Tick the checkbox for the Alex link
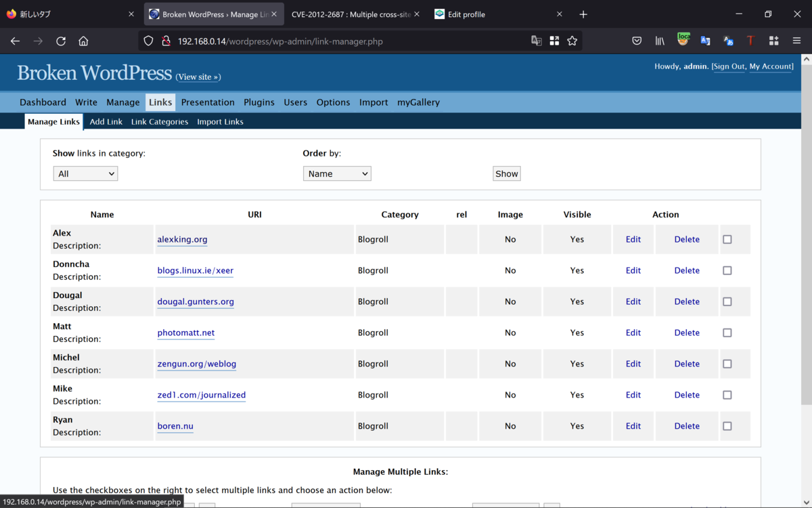The image size is (812, 508). coord(727,239)
